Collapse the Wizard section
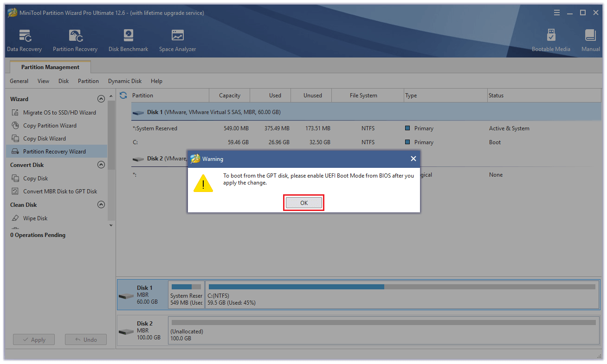The height and width of the screenshot is (364, 607). click(x=101, y=99)
